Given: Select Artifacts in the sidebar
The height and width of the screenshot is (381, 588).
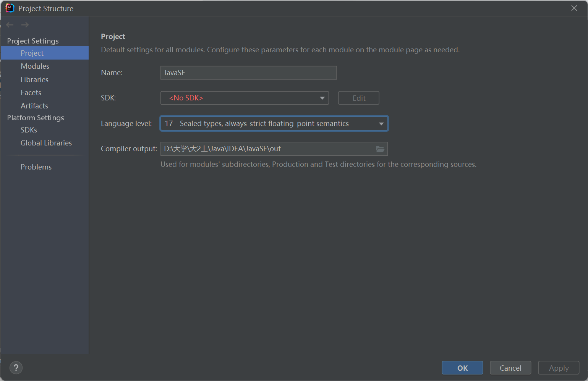Looking at the screenshot, I should pos(34,106).
